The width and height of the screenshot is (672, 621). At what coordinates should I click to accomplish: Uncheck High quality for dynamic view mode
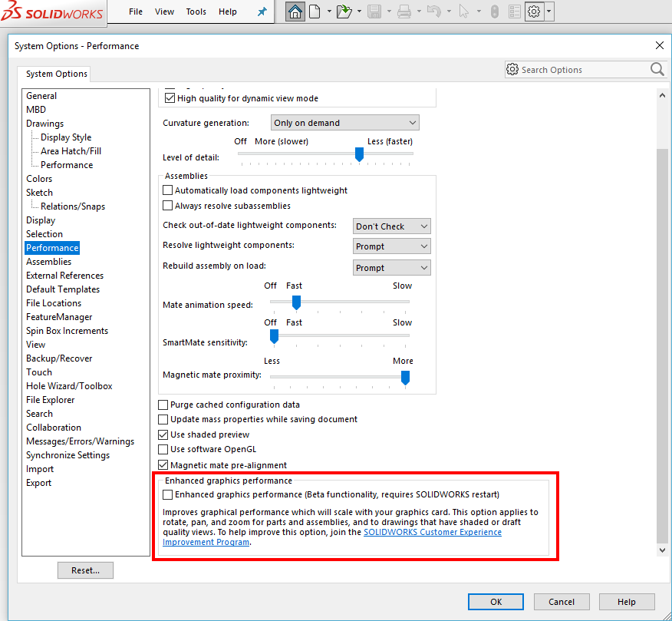pyautogui.click(x=170, y=98)
